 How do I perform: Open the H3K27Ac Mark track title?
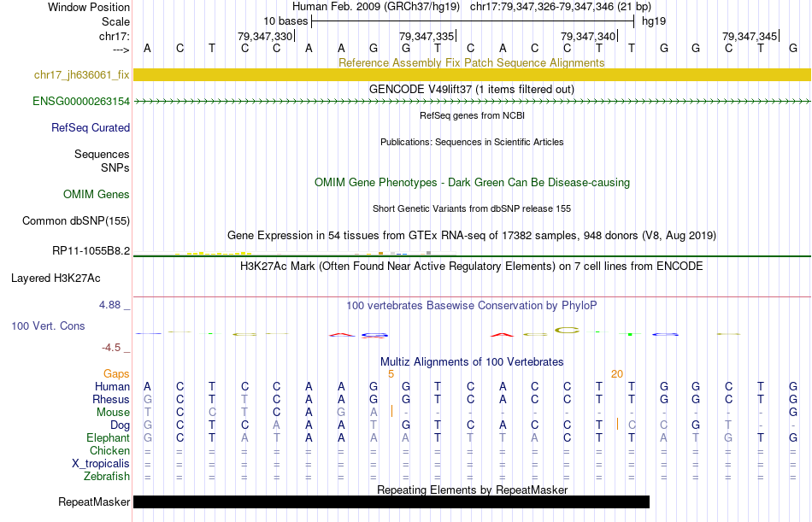click(x=472, y=267)
